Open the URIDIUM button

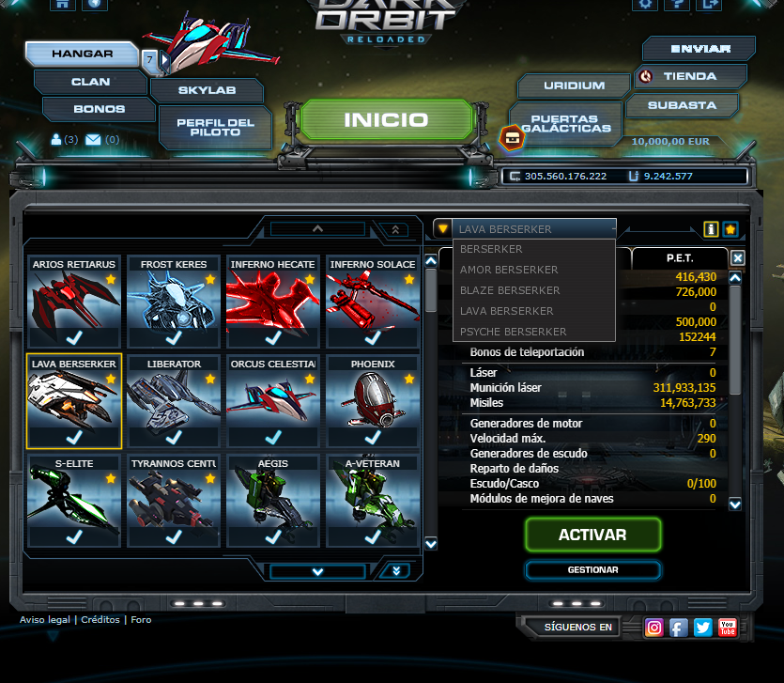(x=574, y=85)
